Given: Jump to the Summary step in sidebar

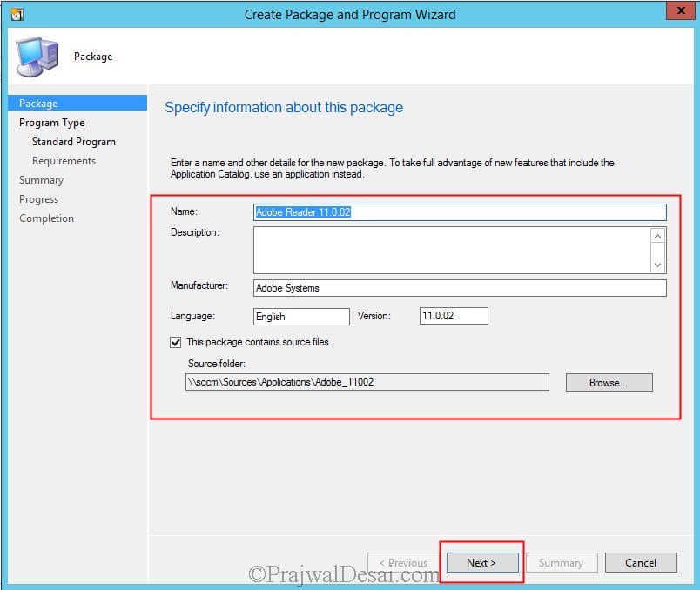Looking at the screenshot, I should [41, 180].
